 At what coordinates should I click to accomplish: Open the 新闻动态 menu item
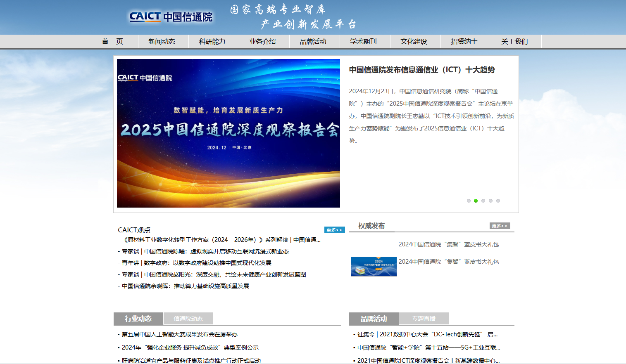pos(163,41)
